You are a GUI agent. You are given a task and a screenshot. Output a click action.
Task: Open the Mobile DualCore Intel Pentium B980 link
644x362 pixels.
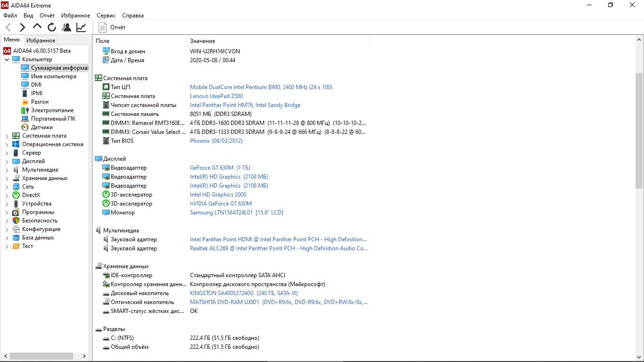click(x=261, y=87)
